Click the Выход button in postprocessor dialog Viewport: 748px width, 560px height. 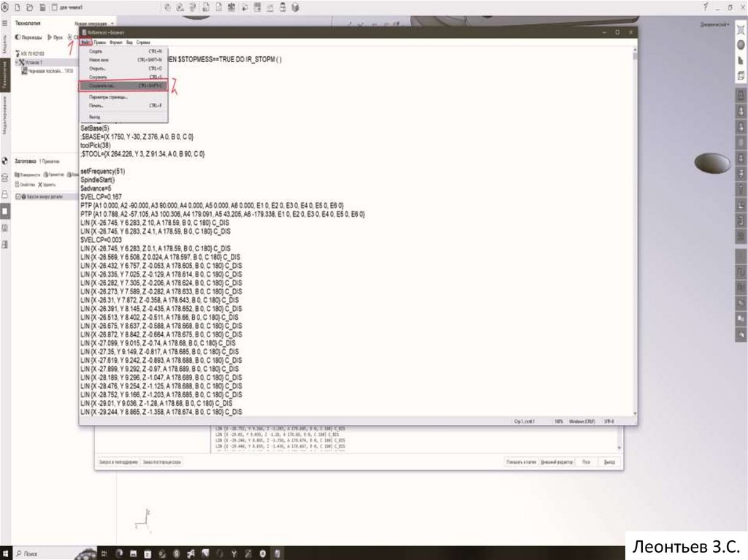click(609, 462)
